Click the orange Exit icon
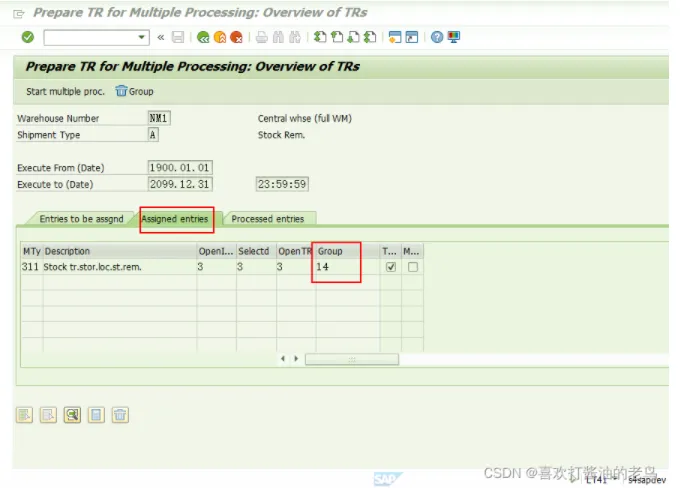 tap(220, 38)
